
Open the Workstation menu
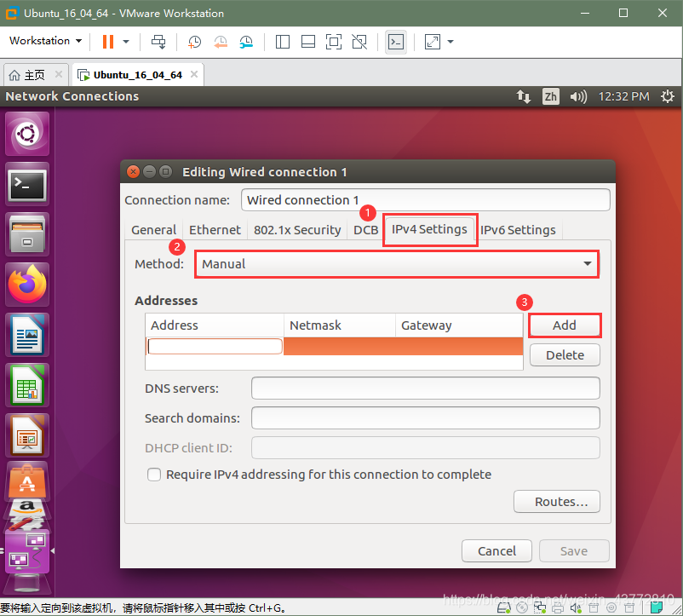click(45, 41)
